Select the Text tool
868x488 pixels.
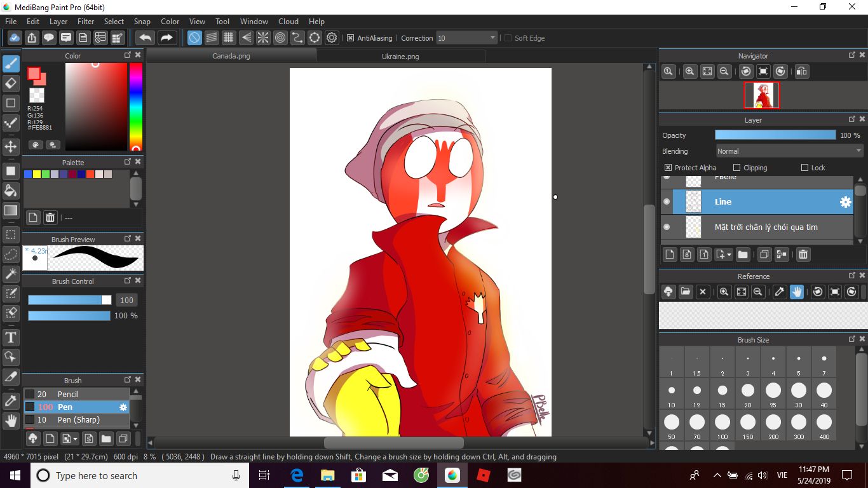click(x=11, y=337)
